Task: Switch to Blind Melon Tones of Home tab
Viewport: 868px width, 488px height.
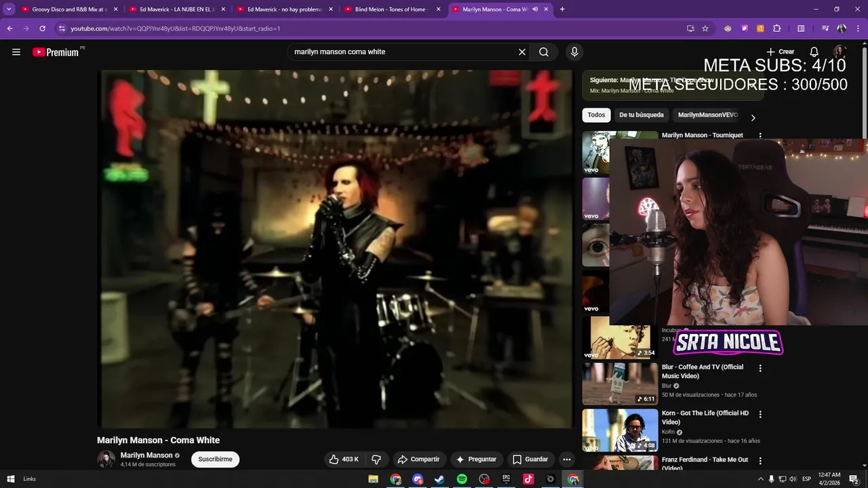Action: (x=391, y=9)
